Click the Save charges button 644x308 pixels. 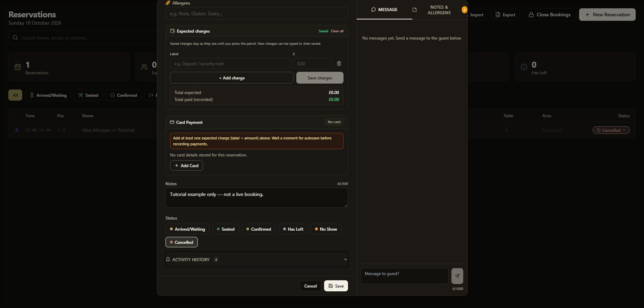tap(320, 78)
